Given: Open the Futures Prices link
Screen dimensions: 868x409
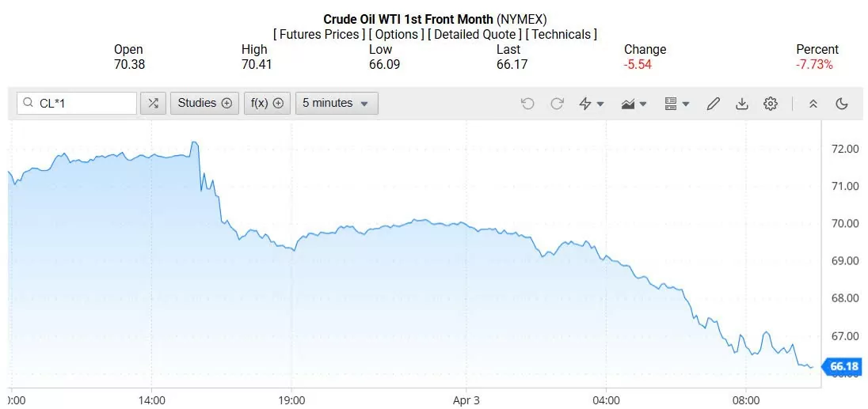Looking at the screenshot, I should point(319,35).
